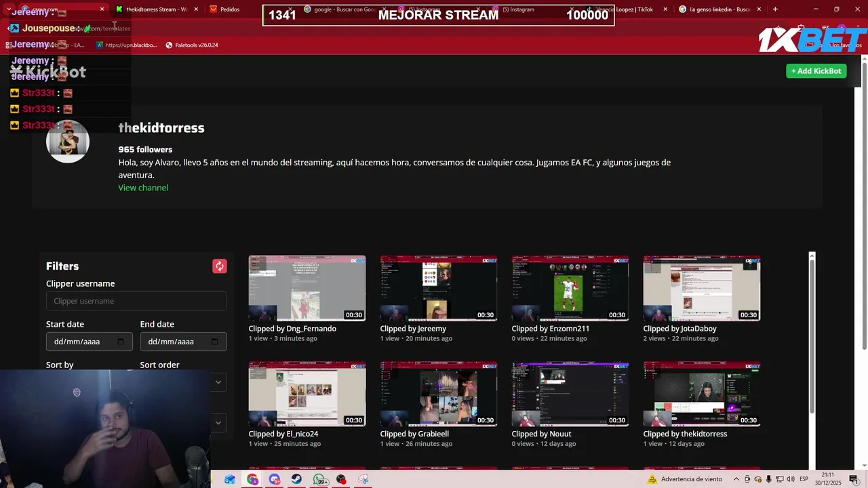Open clip thumbnail by Jereemy
This screenshot has width=868, height=488.
(x=439, y=288)
